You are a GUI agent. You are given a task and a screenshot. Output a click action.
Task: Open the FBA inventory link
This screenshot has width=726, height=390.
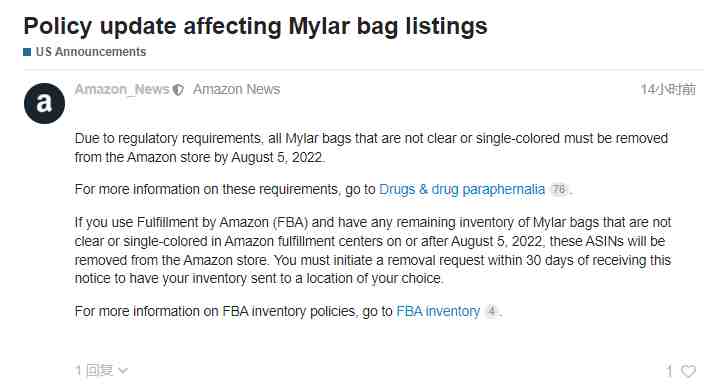tap(438, 311)
